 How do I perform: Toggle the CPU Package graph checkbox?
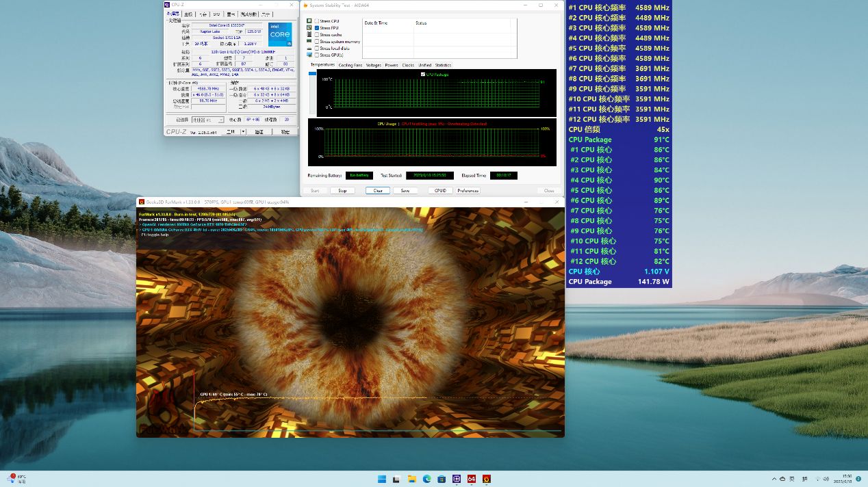click(423, 74)
